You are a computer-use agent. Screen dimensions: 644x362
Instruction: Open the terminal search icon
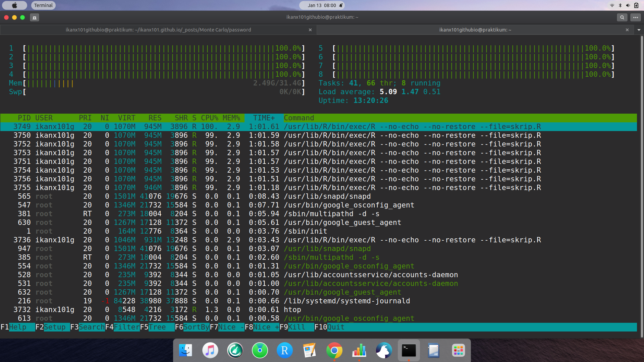pos(622,17)
